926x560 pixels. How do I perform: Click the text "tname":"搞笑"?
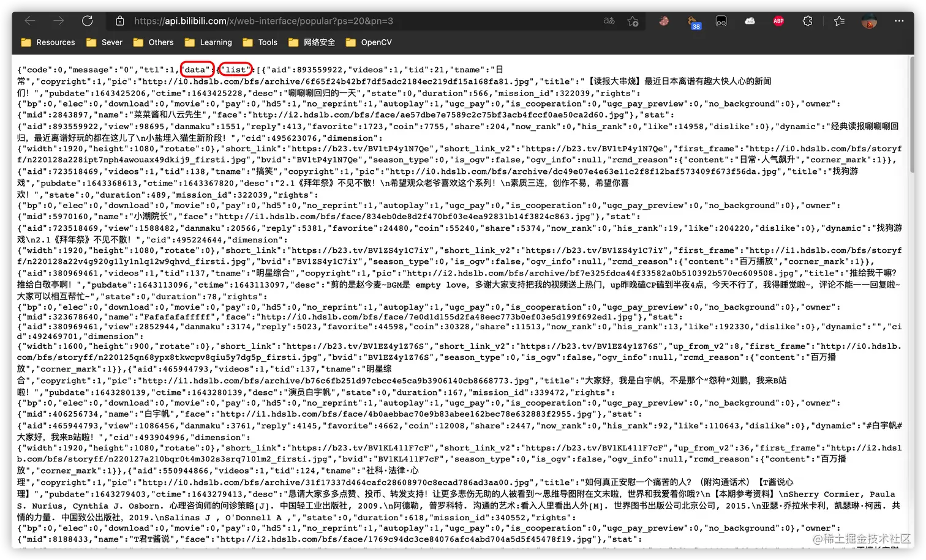pos(247,171)
